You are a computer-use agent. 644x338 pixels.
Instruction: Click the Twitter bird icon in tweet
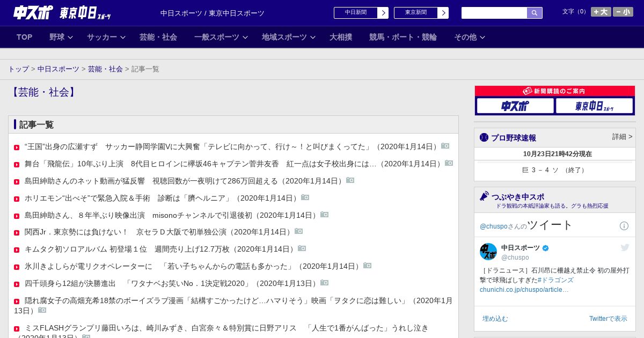pyautogui.click(x=625, y=247)
